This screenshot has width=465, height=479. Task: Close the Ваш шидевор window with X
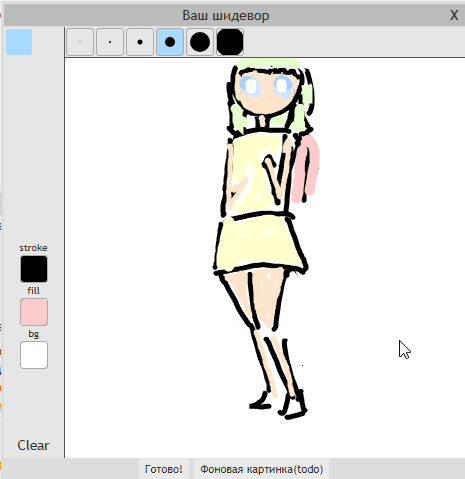coord(454,15)
